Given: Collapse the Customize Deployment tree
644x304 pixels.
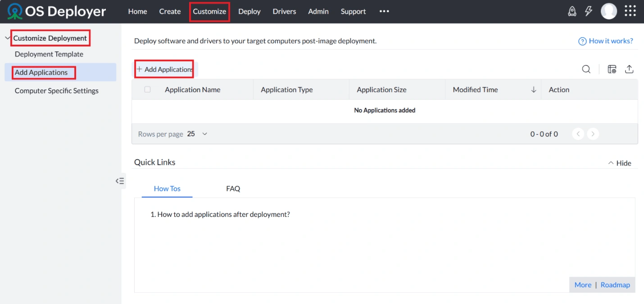Looking at the screenshot, I should [x=7, y=38].
